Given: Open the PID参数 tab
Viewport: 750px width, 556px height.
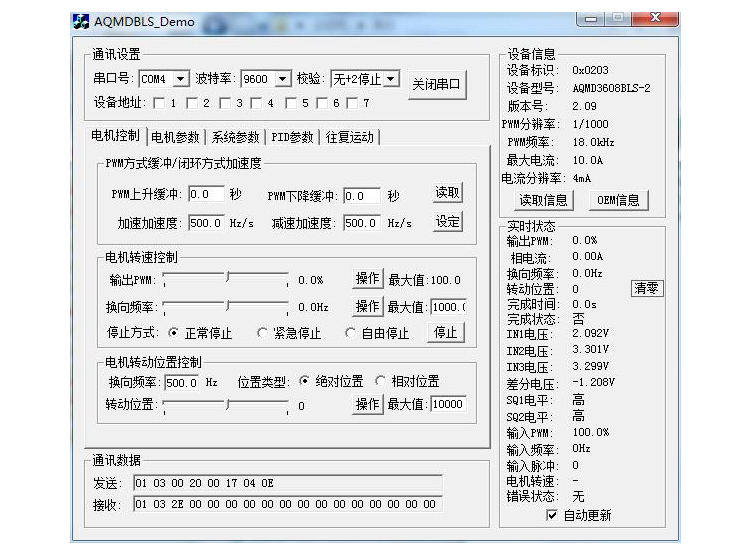Looking at the screenshot, I should [292, 137].
